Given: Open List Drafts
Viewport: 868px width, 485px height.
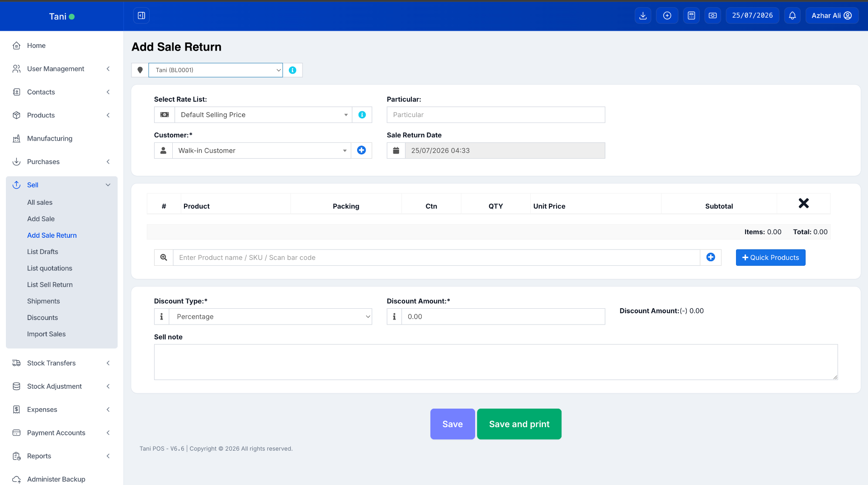Looking at the screenshot, I should [42, 252].
